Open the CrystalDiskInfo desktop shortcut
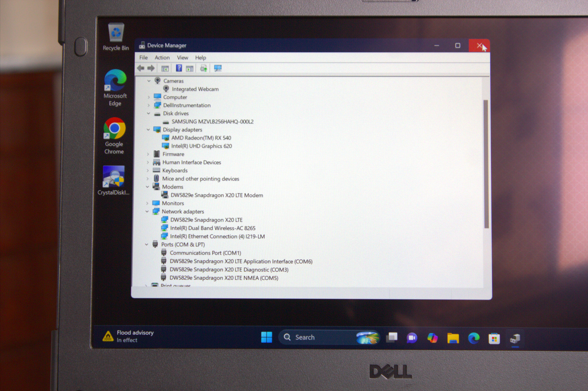Image resolution: width=588 pixels, height=391 pixels. [114, 180]
